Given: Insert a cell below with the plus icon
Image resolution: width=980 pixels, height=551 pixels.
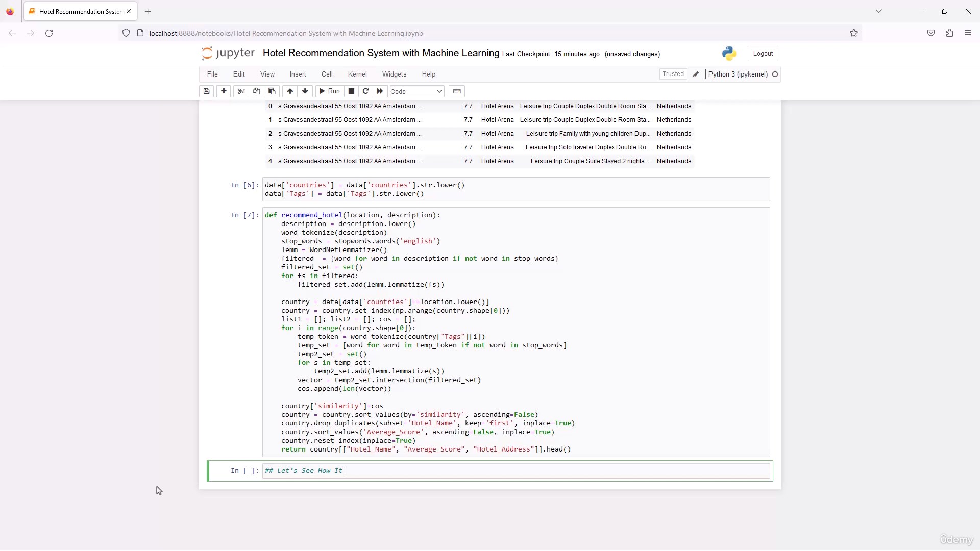Looking at the screenshot, I should pos(224,91).
